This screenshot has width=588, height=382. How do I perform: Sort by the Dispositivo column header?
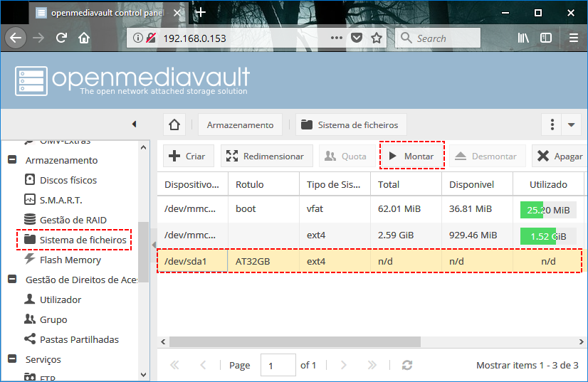[x=192, y=184]
